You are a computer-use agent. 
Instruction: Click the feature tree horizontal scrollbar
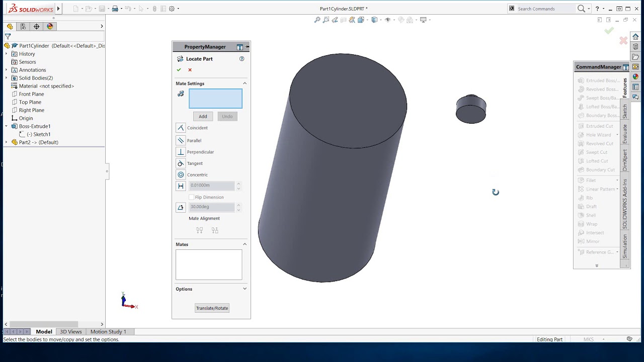(x=44, y=324)
